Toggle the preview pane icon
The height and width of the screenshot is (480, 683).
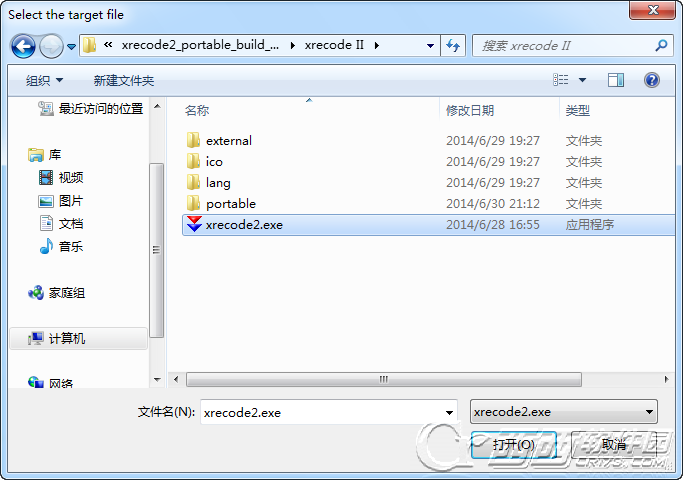(x=615, y=80)
